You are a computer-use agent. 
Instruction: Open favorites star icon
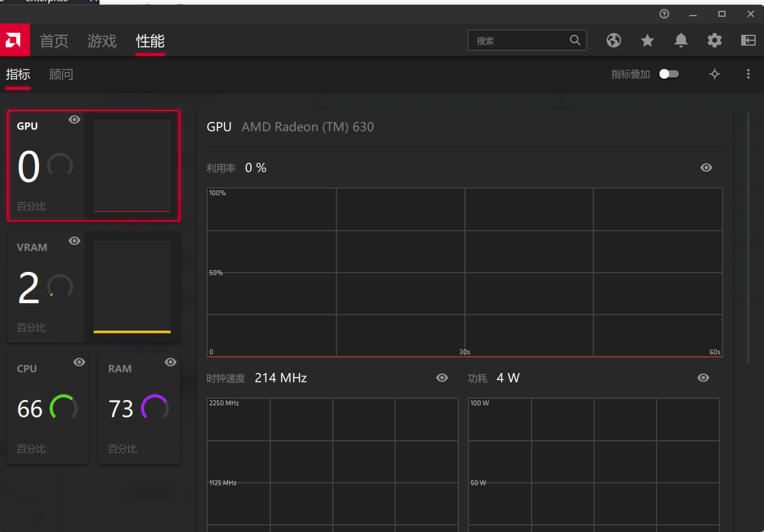coord(647,40)
